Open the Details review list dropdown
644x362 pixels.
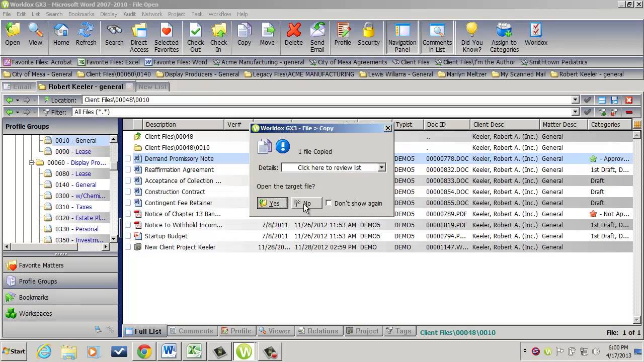(381, 167)
